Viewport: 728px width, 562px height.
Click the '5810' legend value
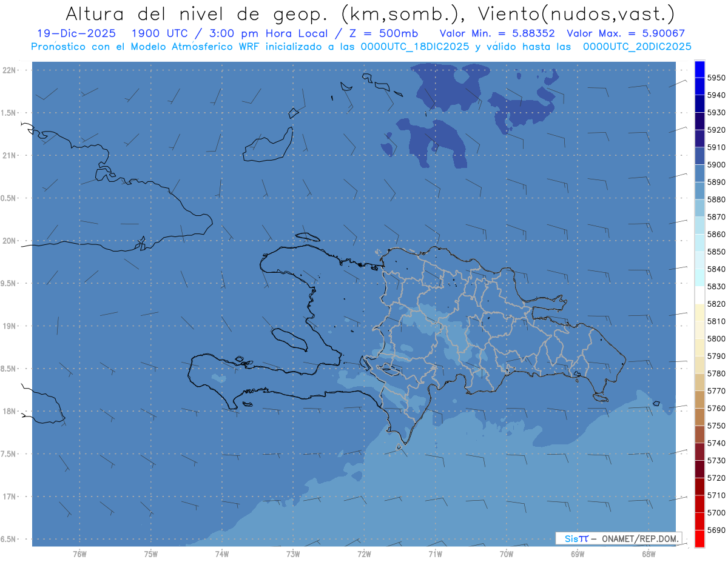(x=716, y=321)
